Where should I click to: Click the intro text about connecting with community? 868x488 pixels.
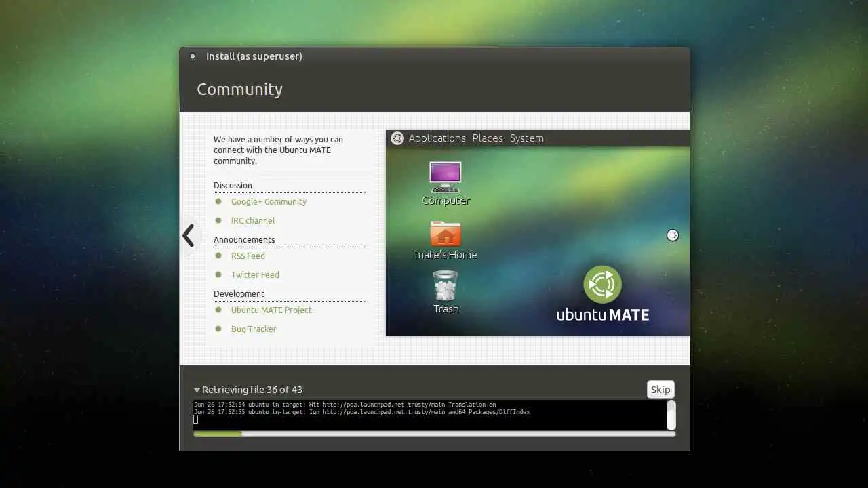278,150
